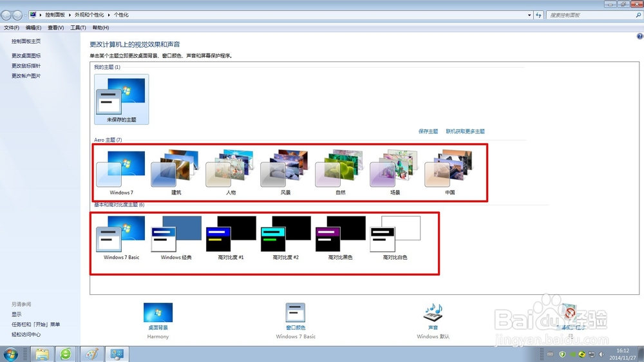Image resolution: width=644 pixels, height=362 pixels.
Task: Open the 文件(F) menu
Action: tap(12, 28)
